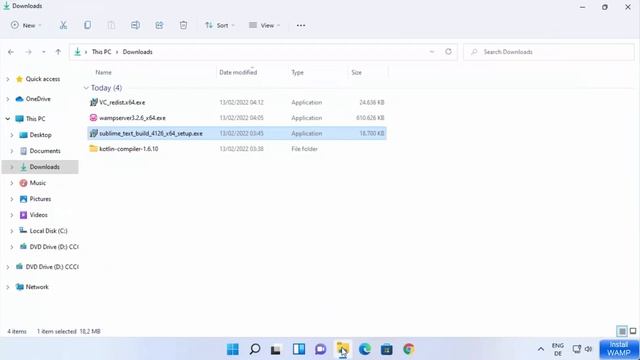Viewport: 640px width, 360px height.
Task: Open Widgets on the taskbar
Action: 299,349
